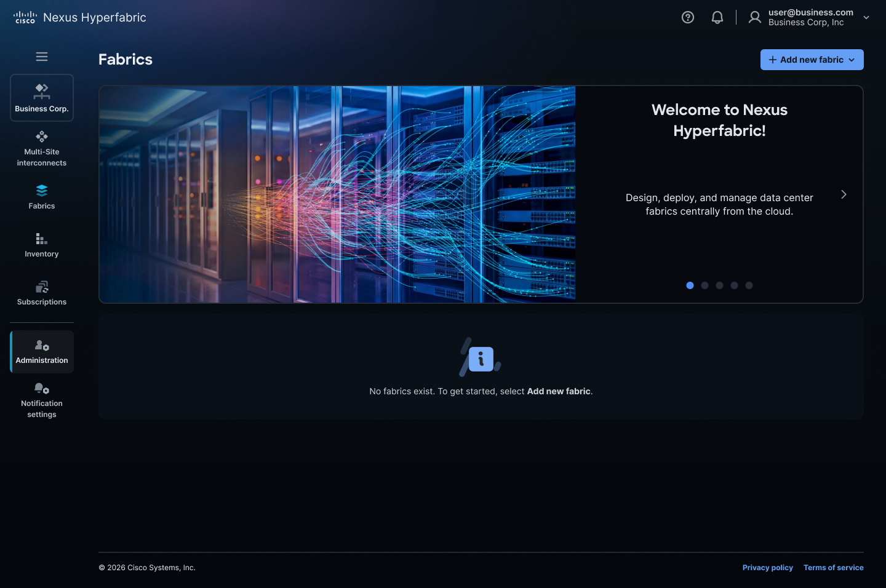886x588 pixels.
Task: Click the Cisco logo in header
Action: (x=25, y=17)
